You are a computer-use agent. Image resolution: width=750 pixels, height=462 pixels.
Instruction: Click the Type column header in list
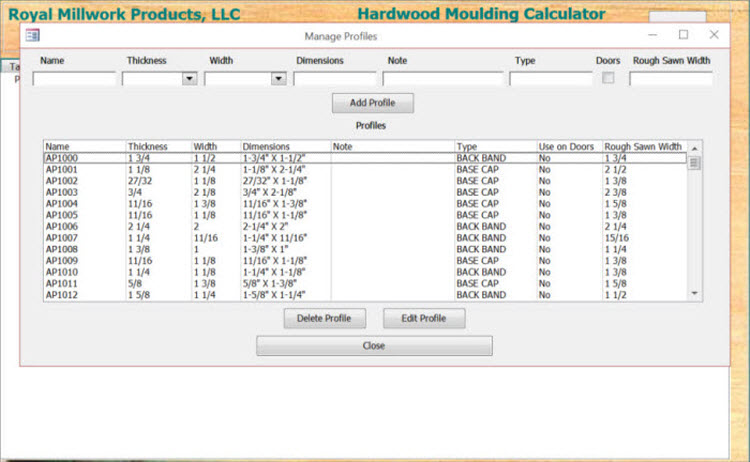point(496,146)
